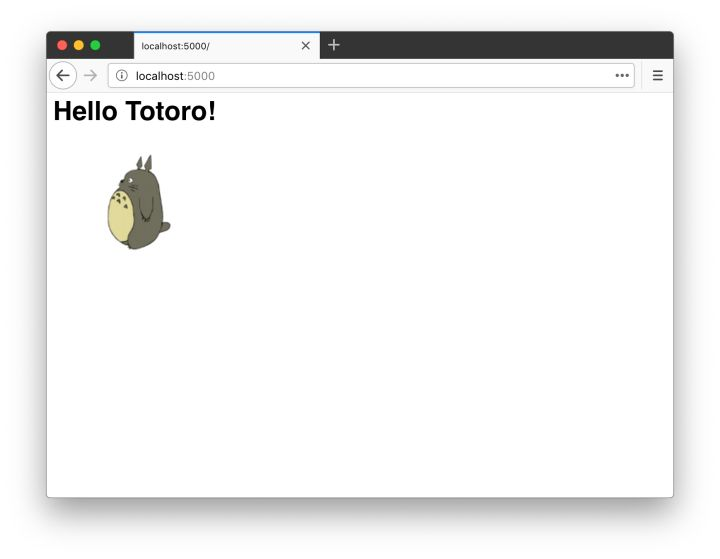The image size is (720, 559).
Task: Click the Hello Totoro! heading
Action: pos(135,111)
